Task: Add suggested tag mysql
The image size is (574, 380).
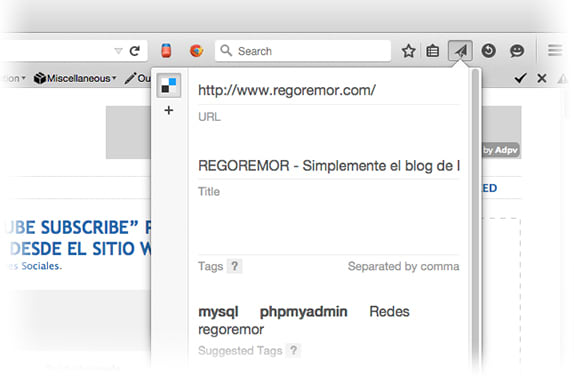Action: coord(218,312)
